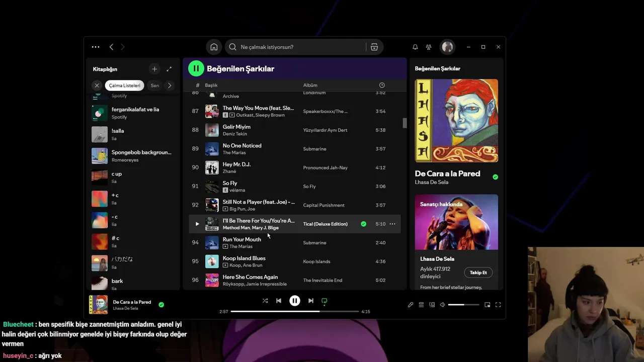
Task: Play the 'I'll Be There For You' row
Action: point(197,224)
